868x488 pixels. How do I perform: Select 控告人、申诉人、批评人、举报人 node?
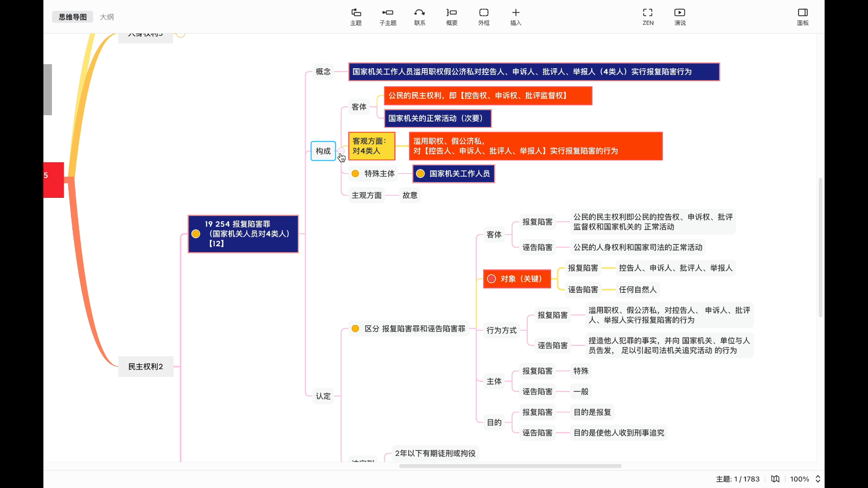tap(675, 268)
